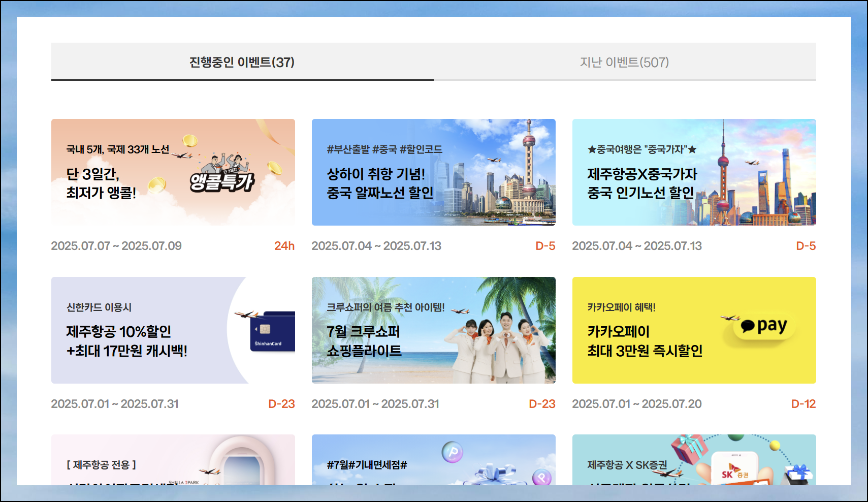Open the 카카오페이 최대 3만원 즉시할인 banner
Screen dimensions: 868x502
[694, 330]
